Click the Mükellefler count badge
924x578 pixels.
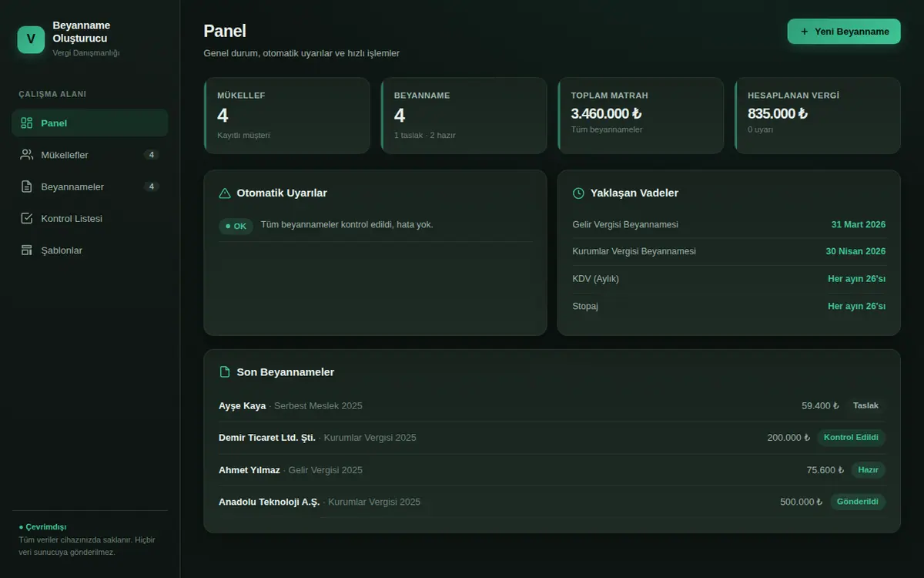click(152, 155)
